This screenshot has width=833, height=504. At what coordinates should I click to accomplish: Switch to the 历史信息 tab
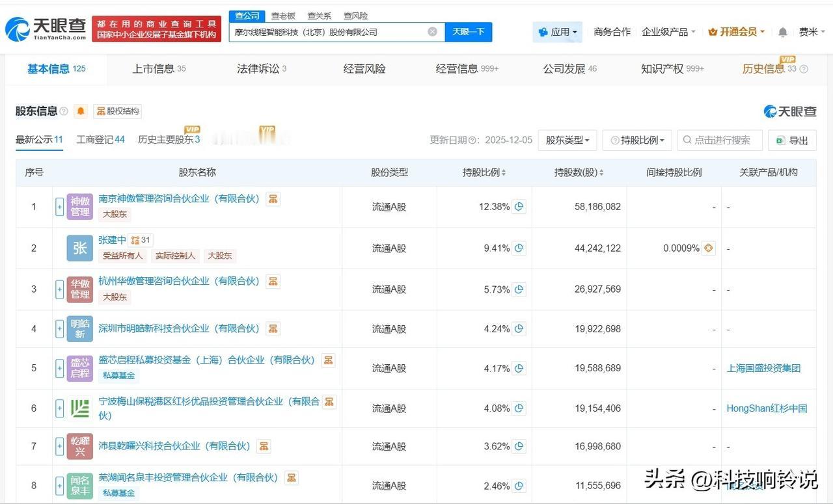pyautogui.click(x=774, y=69)
